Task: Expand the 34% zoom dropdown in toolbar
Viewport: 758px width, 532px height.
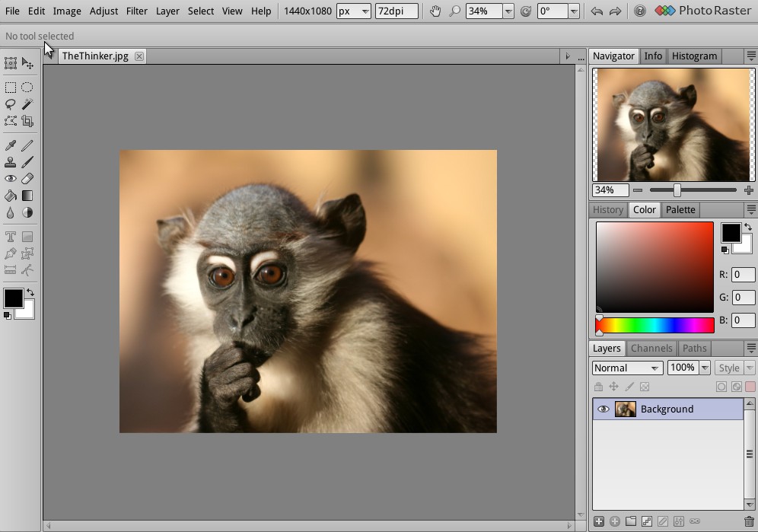Action: 508,11
